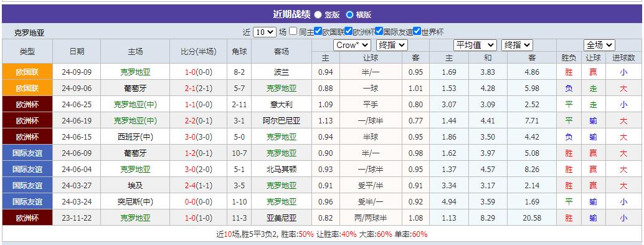644x245 pixels.
Task: Open the match count dropdown showing 10
Action: pyautogui.click(x=265, y=32)
